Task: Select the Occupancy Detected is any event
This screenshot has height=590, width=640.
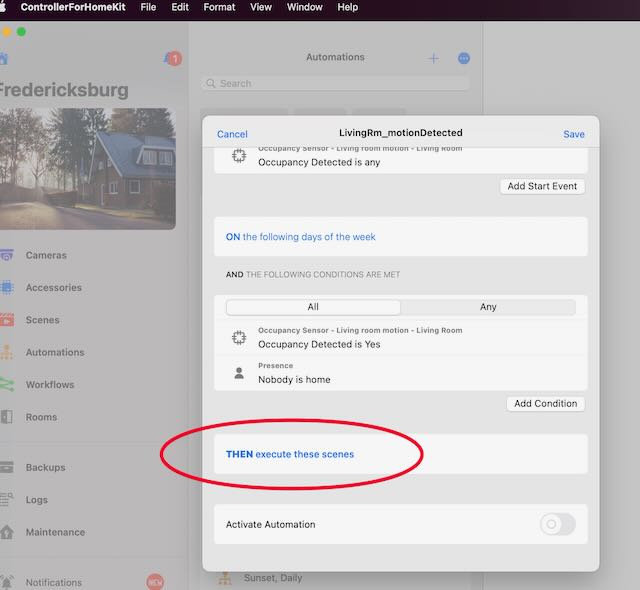Action: (401, 159)
